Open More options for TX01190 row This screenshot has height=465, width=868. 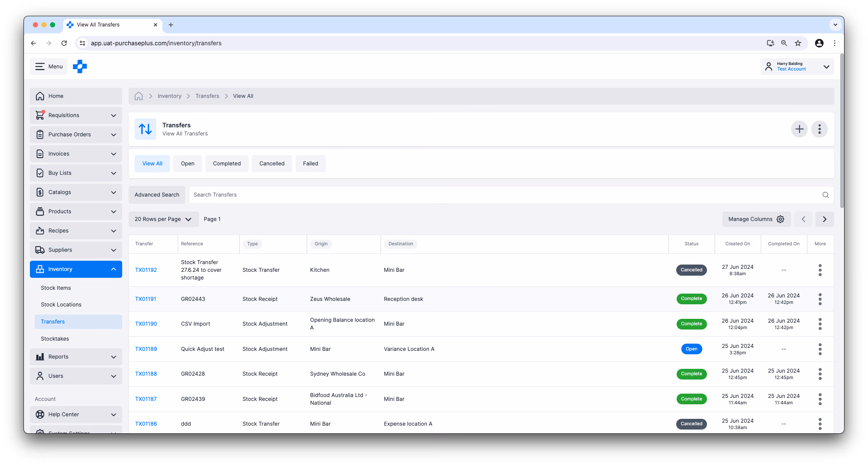820,324
